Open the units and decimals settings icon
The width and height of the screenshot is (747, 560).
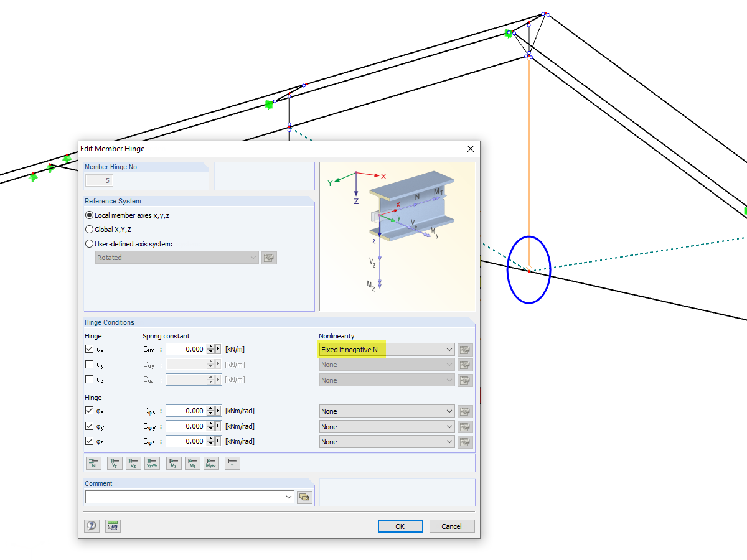(113, 526)
